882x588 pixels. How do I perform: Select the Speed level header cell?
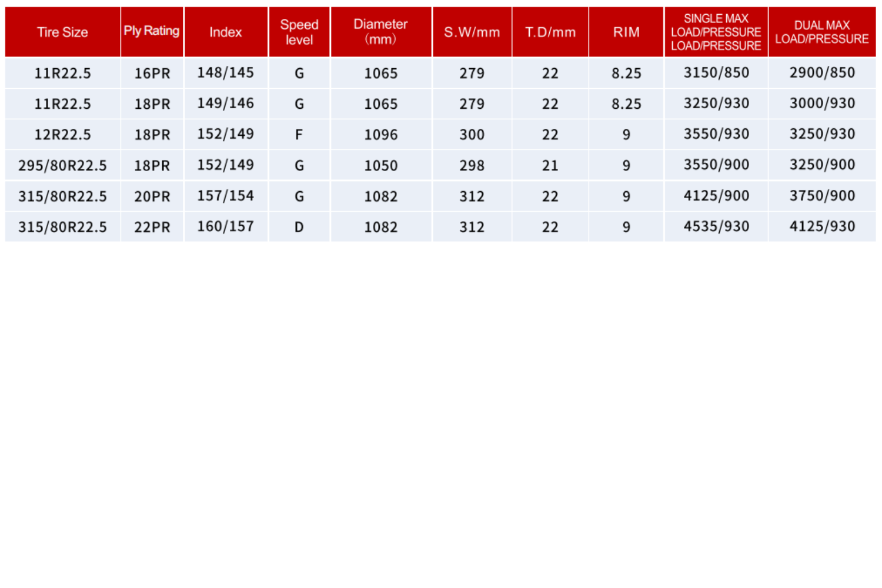pyautogui.click(x=299, y=32)
